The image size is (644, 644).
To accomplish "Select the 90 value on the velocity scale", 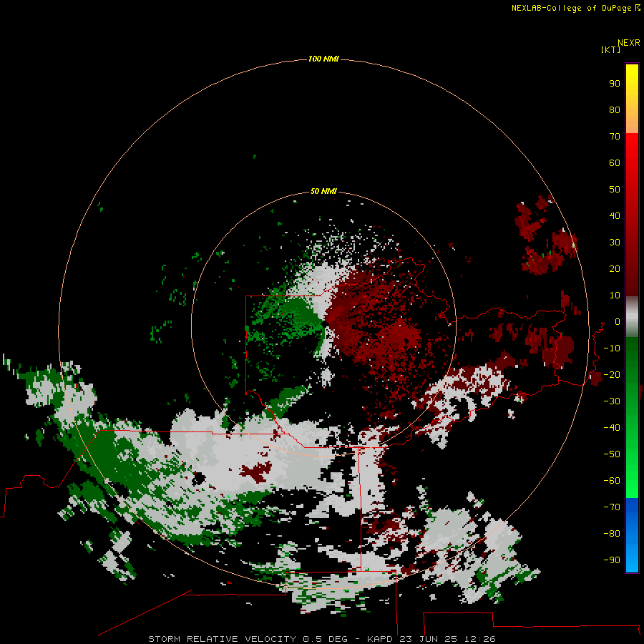I will pyautogui.click(x=615, y=84).
